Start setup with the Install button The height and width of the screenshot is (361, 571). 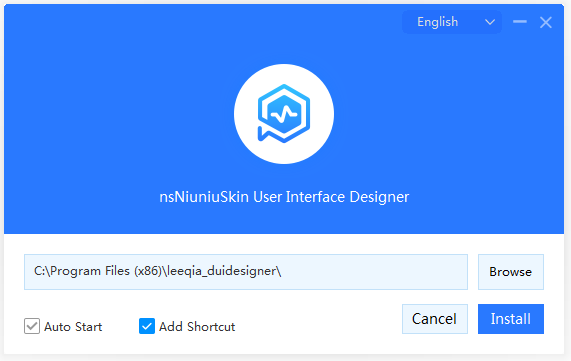coord(511,319)
